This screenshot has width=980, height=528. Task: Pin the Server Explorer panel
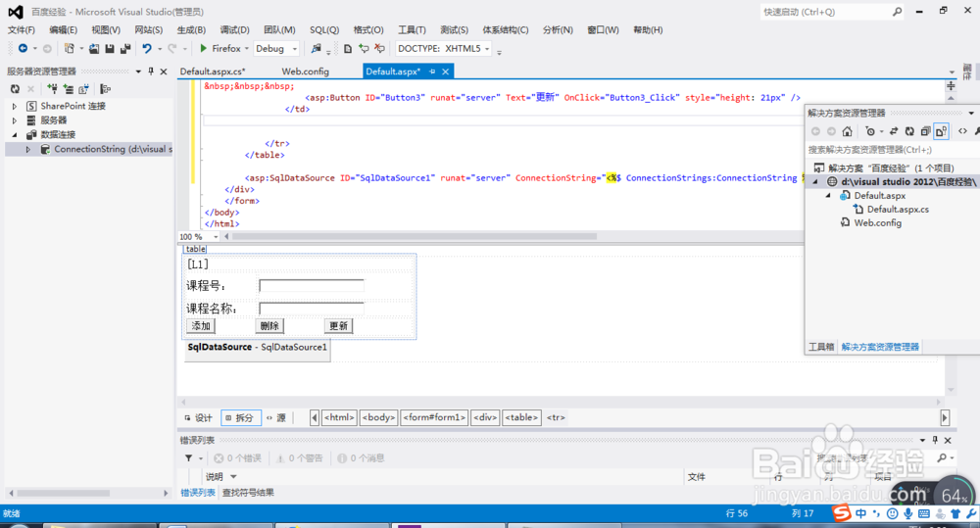(x=151, y=72)
